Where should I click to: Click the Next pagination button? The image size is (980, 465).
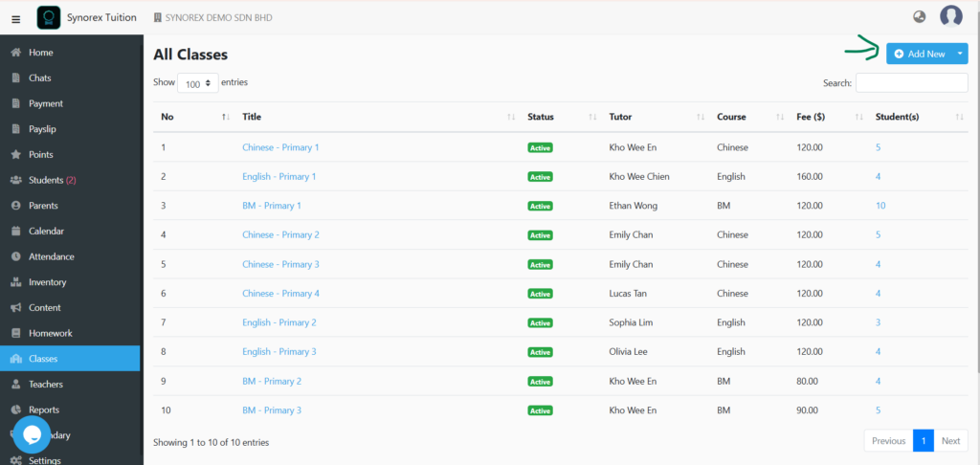coord(950,441)
